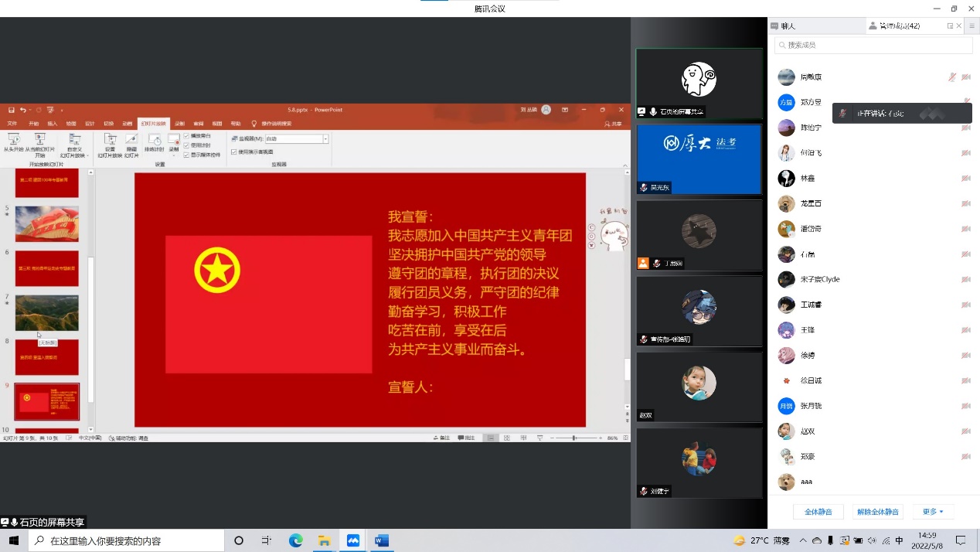Click the Tencent Meeting taskbar icon
The width and height of the screenshot is (980, 552).
352,540
